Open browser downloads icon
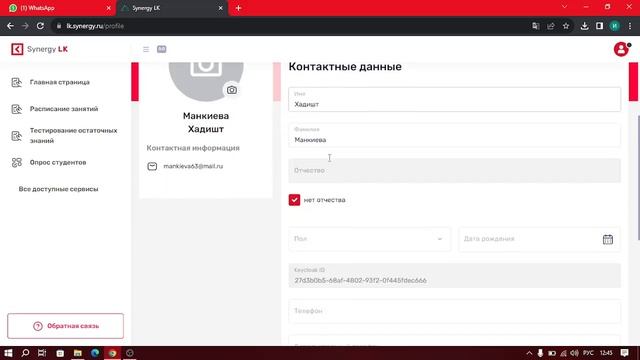This screenshot has width=640, height=360. (x=584, y=26)
